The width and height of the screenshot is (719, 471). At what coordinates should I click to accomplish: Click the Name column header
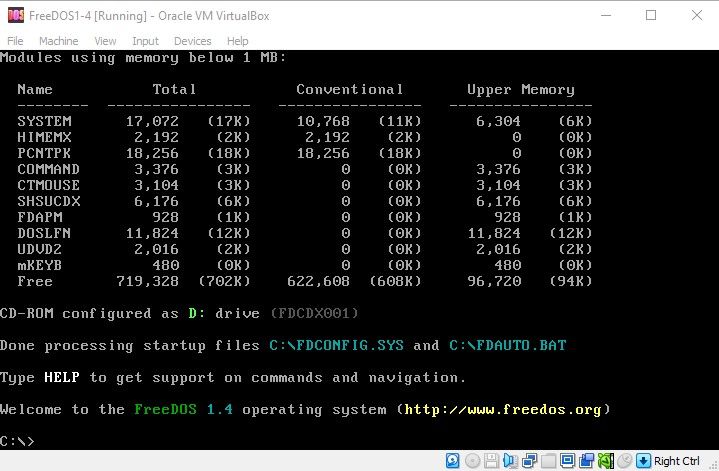click(35, 89)
